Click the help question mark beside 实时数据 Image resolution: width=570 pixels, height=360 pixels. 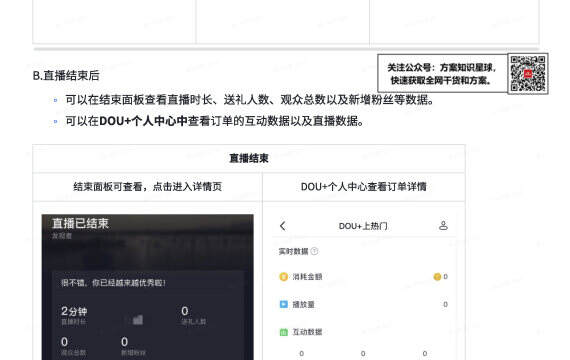click(314, 251)
